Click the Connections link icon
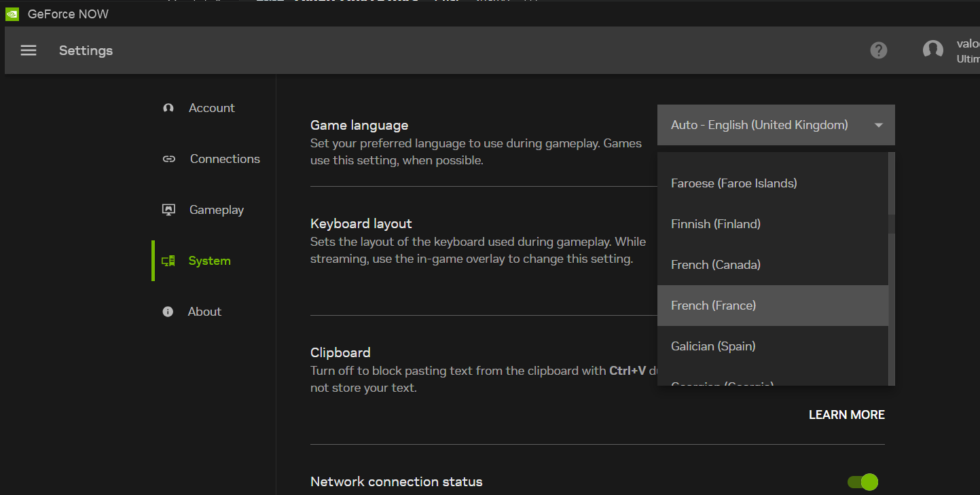 point(168,159)
